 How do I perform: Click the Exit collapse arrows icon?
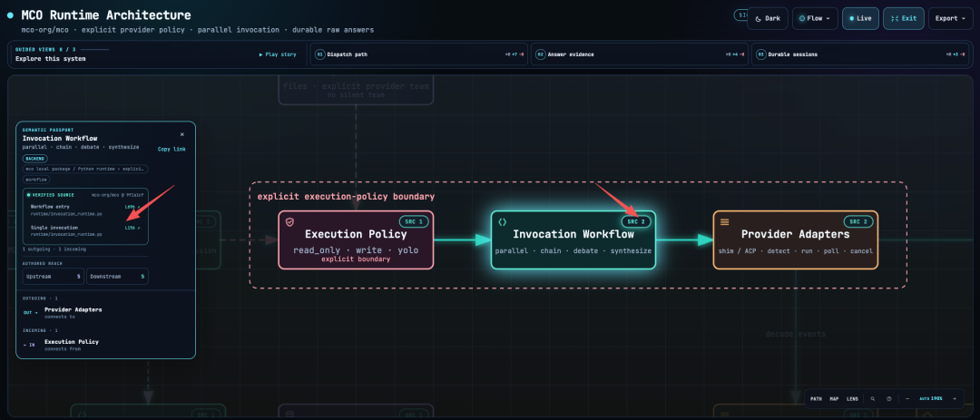tap(894, 18)
